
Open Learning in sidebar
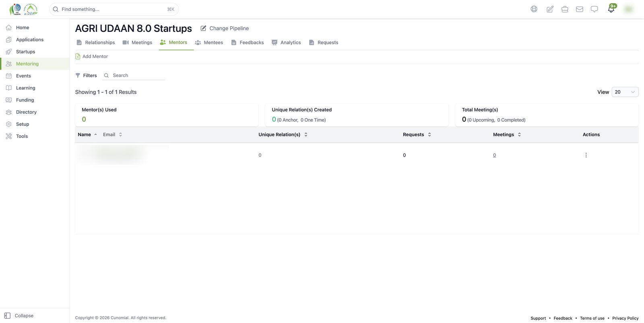point(35,88)
